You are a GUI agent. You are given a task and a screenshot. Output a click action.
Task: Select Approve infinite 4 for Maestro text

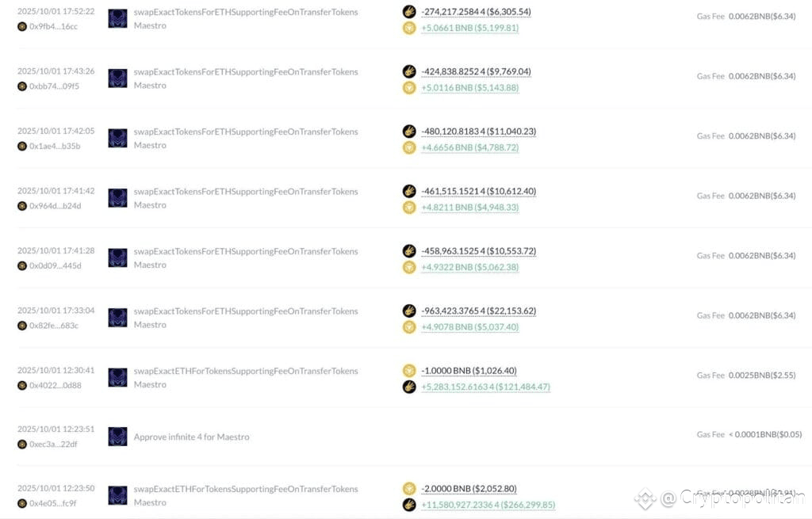point(192,437)
